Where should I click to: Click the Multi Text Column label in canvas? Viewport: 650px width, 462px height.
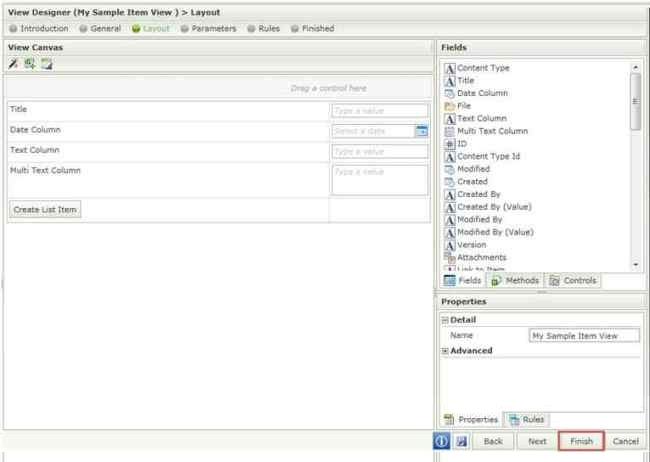[x=45, y=170]
